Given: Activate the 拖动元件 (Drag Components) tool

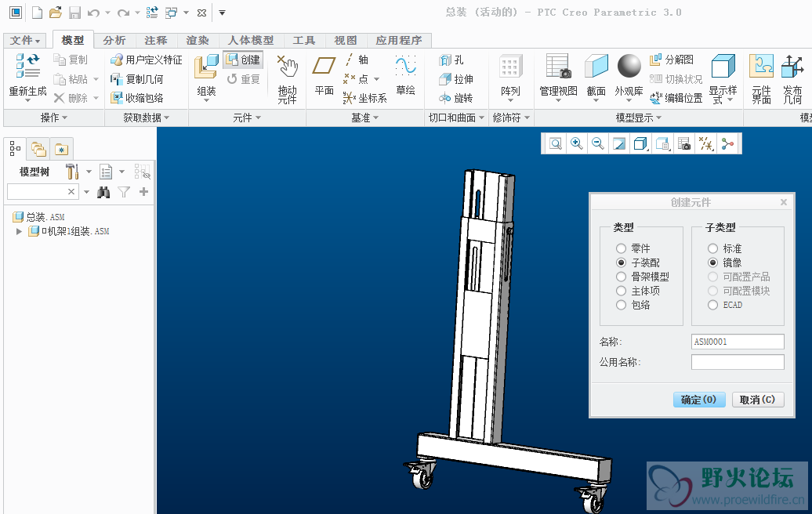Looking at the screenshot, I should click(x=288, y=78).
